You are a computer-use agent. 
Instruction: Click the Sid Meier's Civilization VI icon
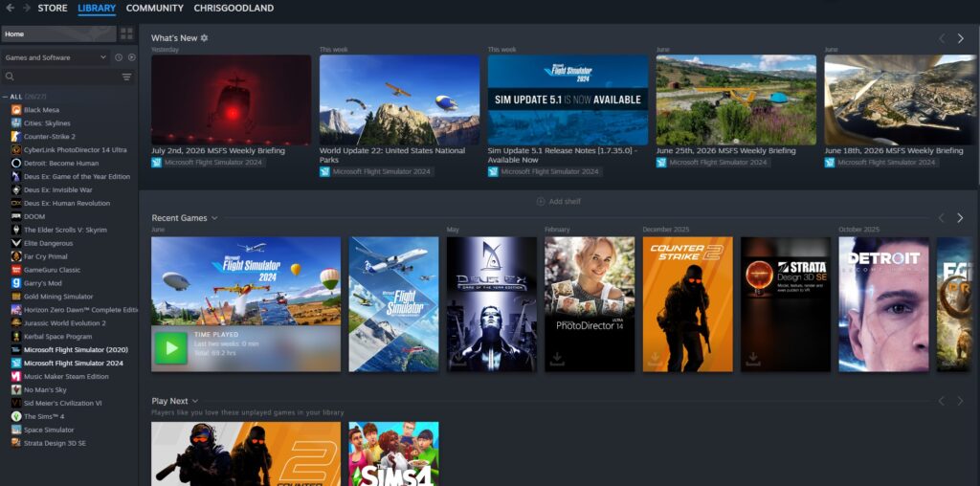point(16,403)
